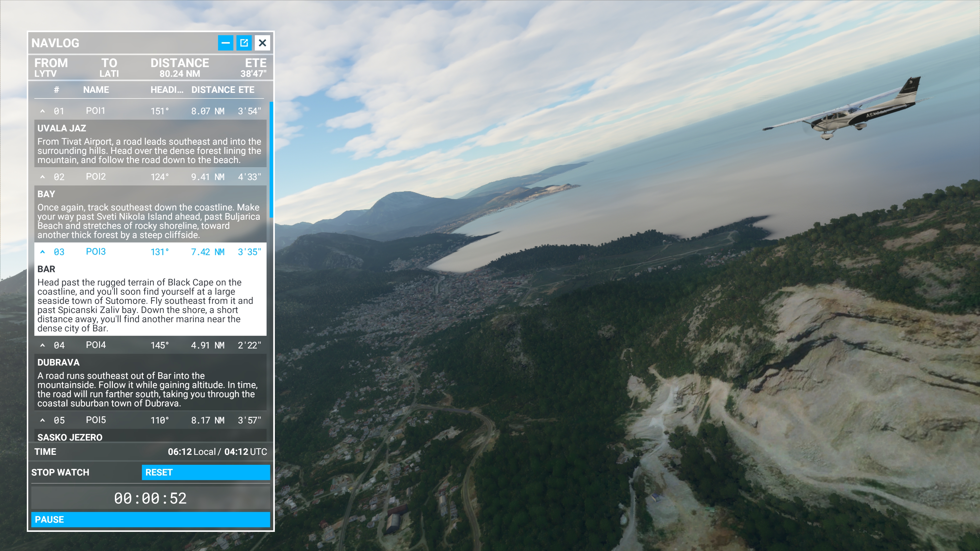The height and width of the screenshot is (551, 980).
Task: Click the HEADI... column header
Action: pos(167,90)
